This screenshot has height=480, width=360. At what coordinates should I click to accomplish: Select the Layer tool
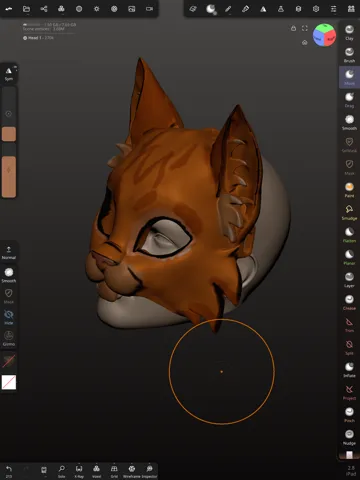pyautogui.click(x=349, y=280)
